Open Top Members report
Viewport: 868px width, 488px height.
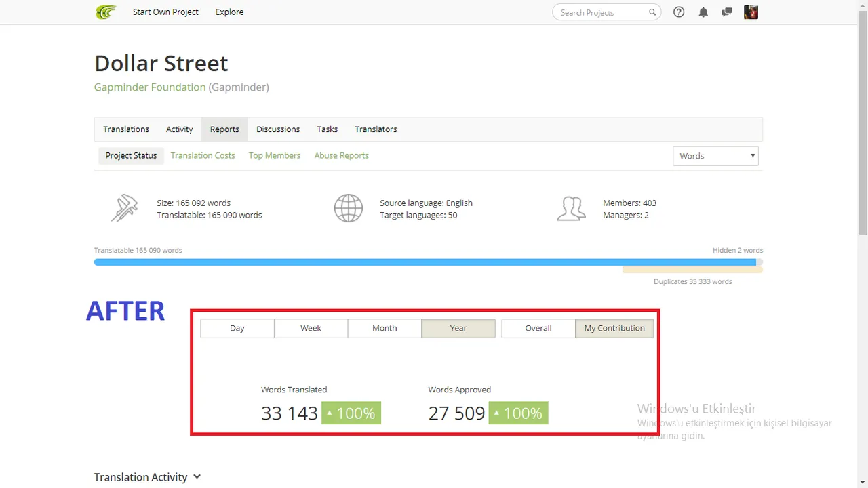pyautogui.click(x=275, y=155)
